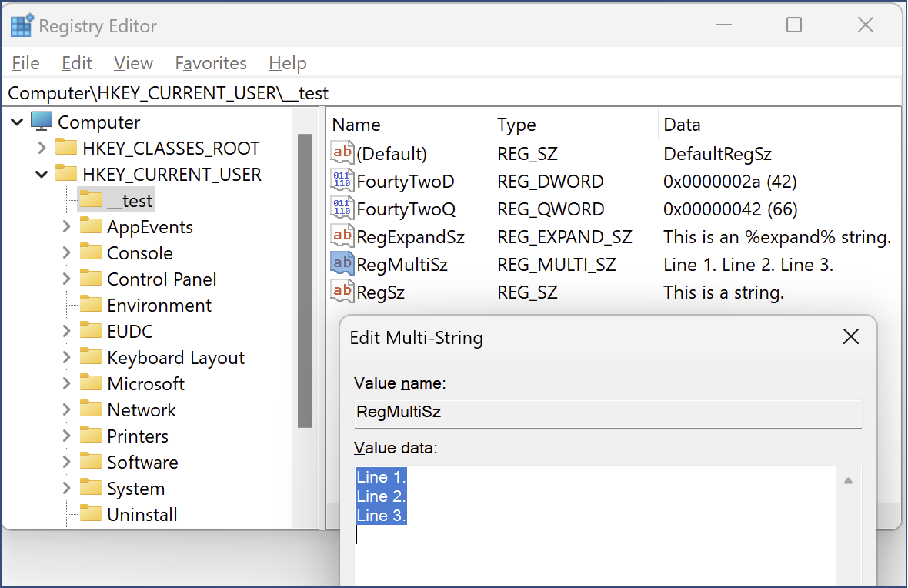The width and height of the screenshot is (908, 588).
Task: Click the Registry Editor title bar icon
Action: (x=21, y=25)
